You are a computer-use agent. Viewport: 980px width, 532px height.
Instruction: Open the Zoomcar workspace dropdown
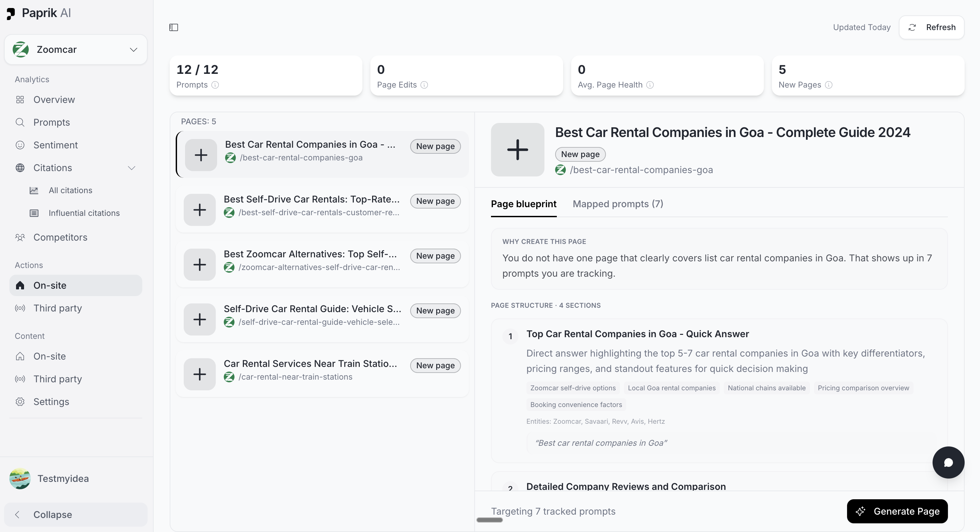(x=76, y=50)
